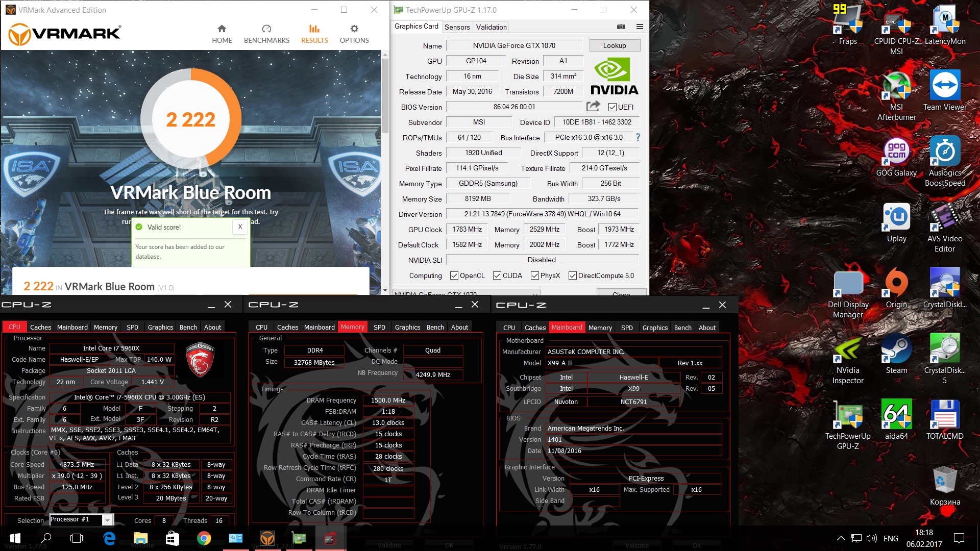
Task: Switch to the Sensors tab in GPU-Z
Action: point(457,27)
